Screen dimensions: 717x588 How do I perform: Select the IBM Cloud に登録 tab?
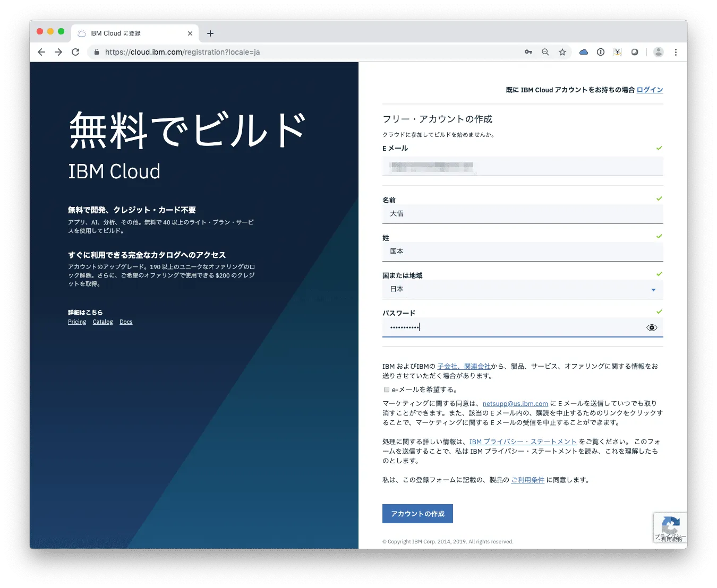coord(135,33)
